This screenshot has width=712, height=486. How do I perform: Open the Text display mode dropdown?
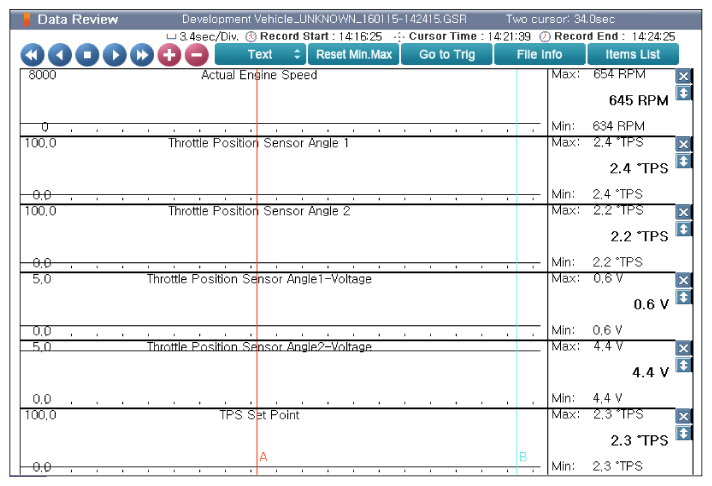pos(259,54)
